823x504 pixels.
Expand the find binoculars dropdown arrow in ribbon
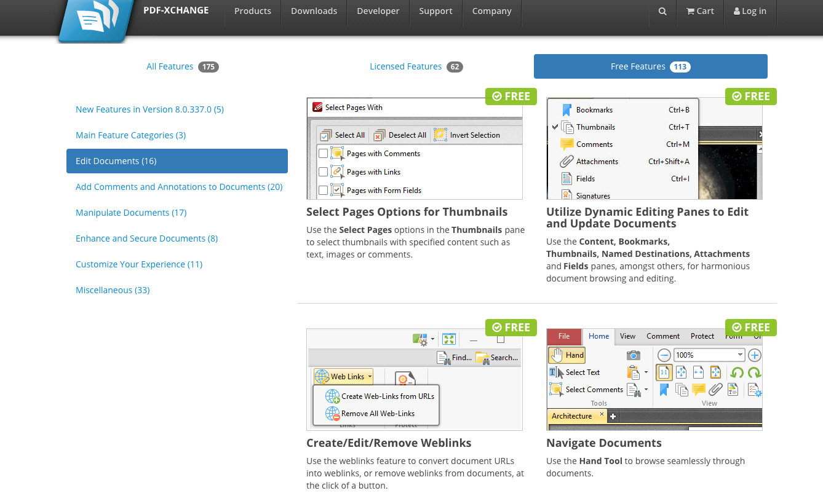[646, 390]
